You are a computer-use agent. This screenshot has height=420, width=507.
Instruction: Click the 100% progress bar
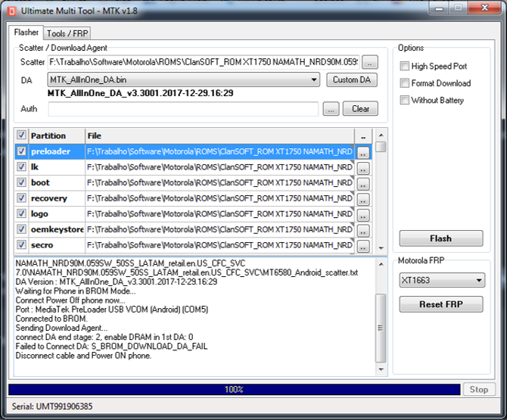(234, 390)
